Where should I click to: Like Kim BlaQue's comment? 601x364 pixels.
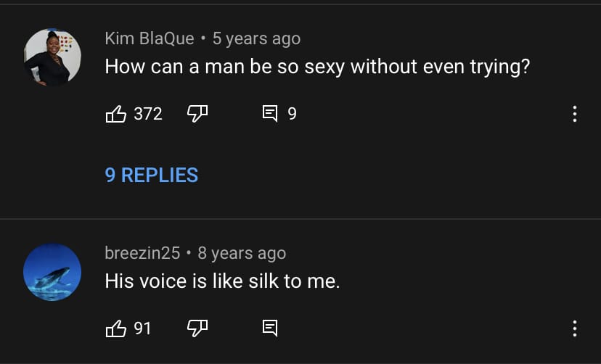115,114
